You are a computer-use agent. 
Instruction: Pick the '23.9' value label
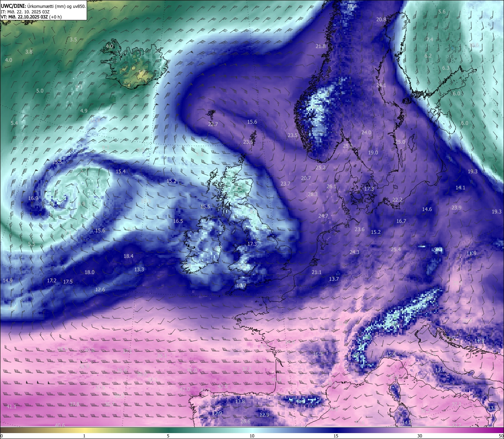tap(456, 207)
